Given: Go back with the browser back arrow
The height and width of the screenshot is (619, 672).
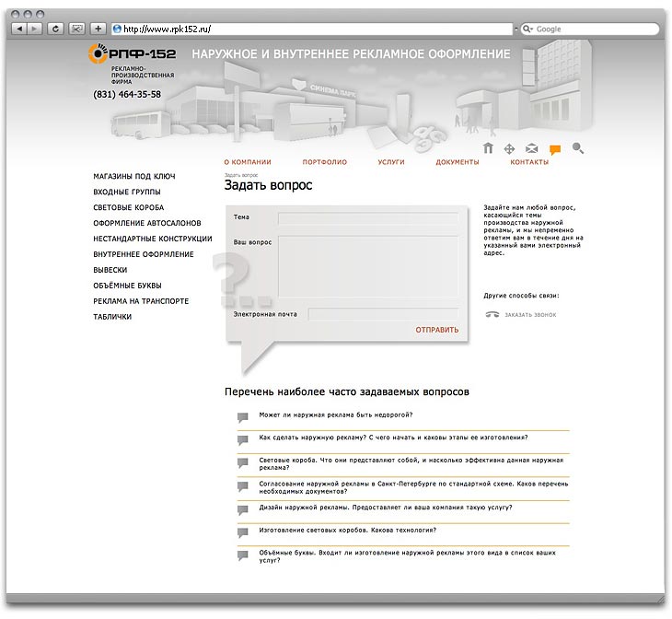Looking at the screenshot, I should pyautogui.click(x=19, y=29).
